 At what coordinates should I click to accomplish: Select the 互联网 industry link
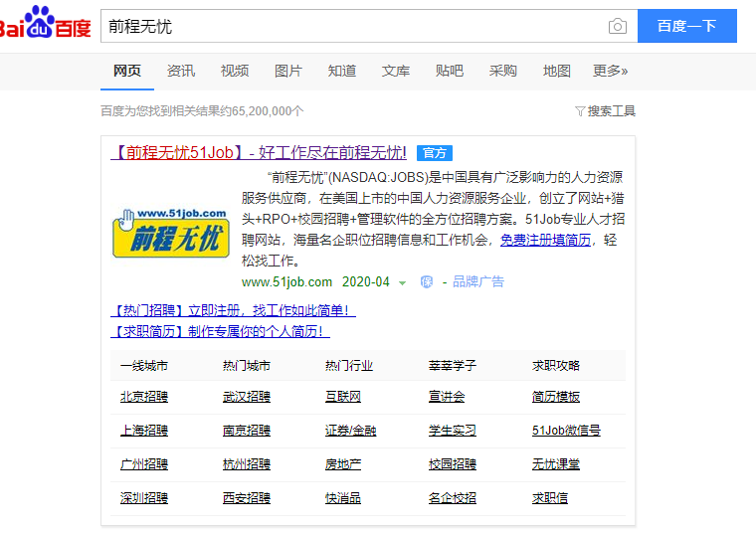[343, 397]
